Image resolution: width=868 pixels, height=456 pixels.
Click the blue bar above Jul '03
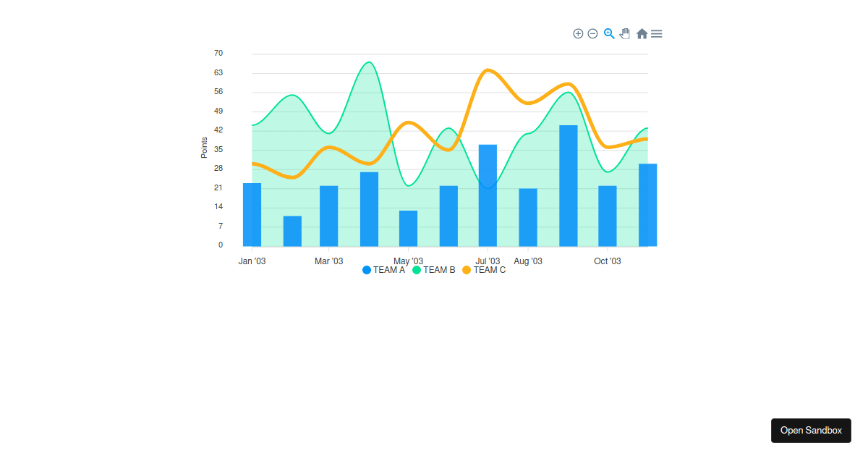(488, 195)
